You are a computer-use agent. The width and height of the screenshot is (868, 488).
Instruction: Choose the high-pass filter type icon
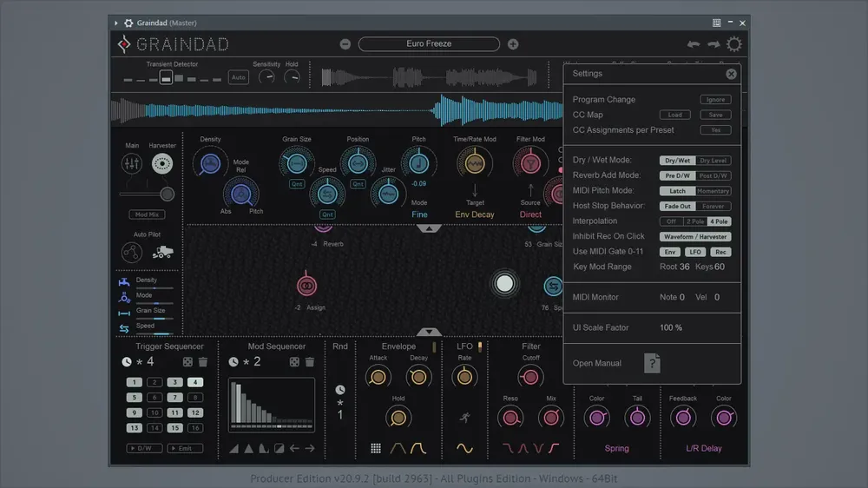554,448
